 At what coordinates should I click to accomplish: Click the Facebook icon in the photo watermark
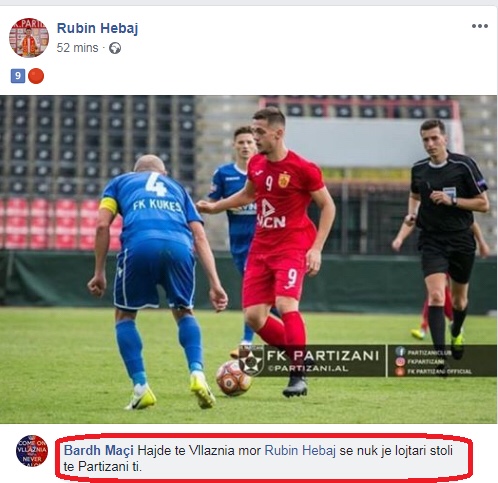click(400, 352)
